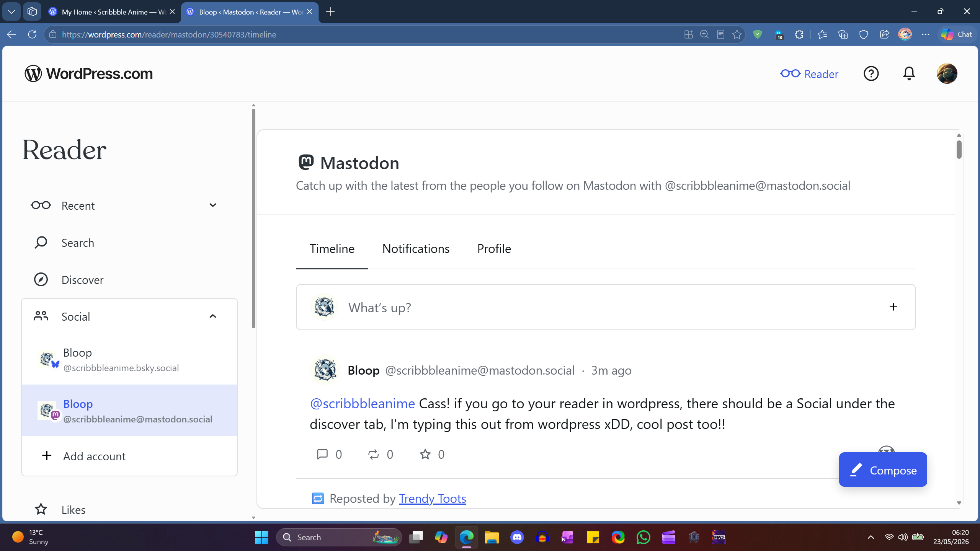Click the blue Compose button

(883, 469)
